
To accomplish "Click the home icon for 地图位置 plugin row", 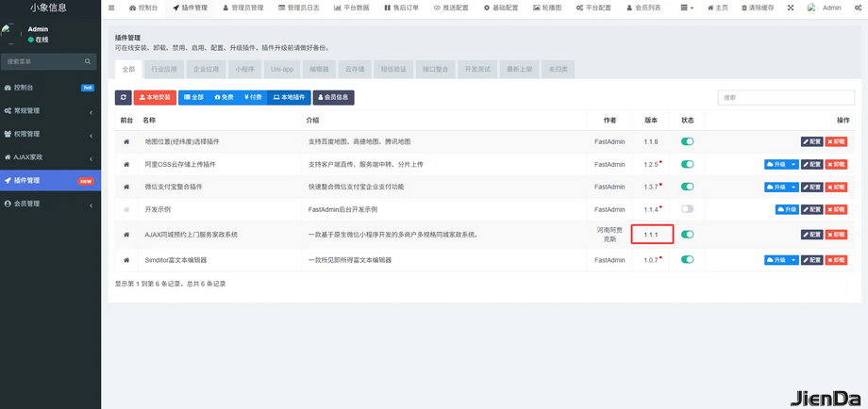I will pyautogui.click(x=126, y=142).
